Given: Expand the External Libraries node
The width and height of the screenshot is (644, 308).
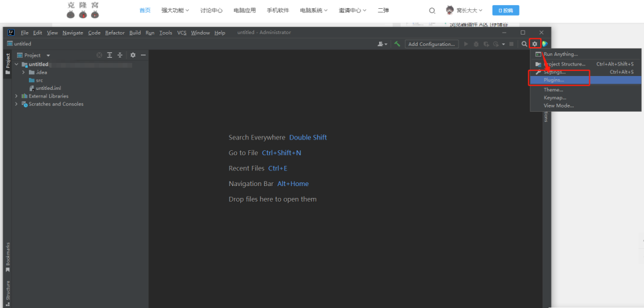Looking at the screenshot, I should pyautogui.click(x=16, y=96).
